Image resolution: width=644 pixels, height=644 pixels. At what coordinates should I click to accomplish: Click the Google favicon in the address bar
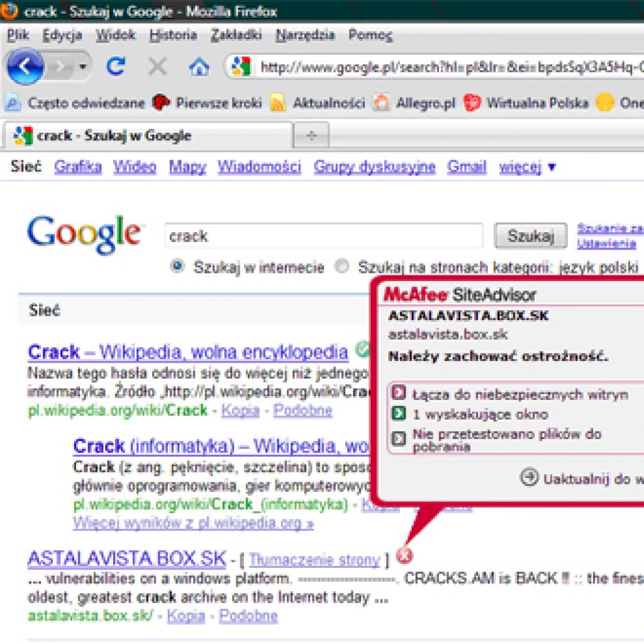tap(241, 67)
